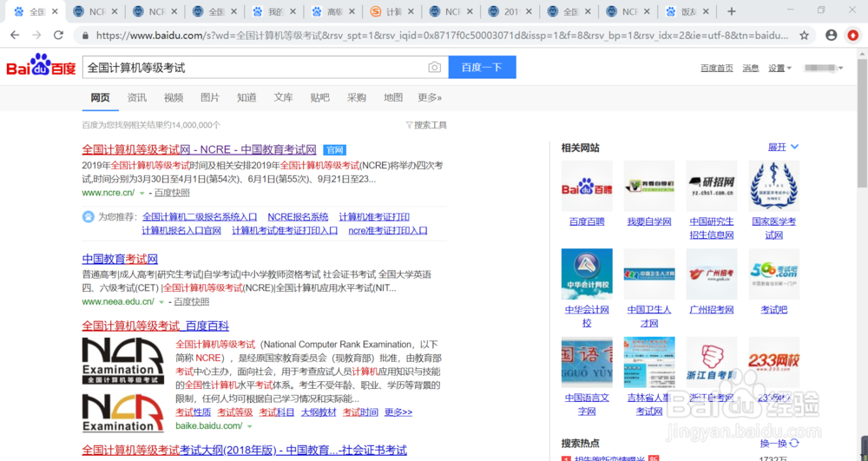The width and height of the screenshot is (868, 461).
Task: Click 全国计算机二级报名系统入口 link
Action: coord(200,217)
